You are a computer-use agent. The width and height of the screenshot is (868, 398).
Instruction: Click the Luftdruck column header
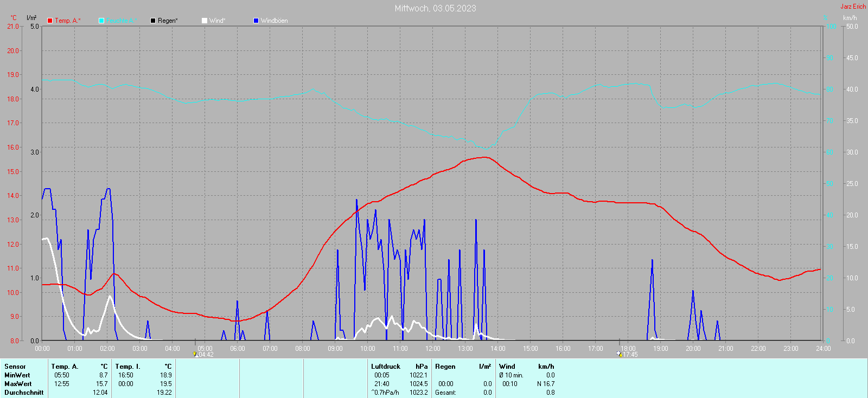pyautogui.click(x=386, y=367)
